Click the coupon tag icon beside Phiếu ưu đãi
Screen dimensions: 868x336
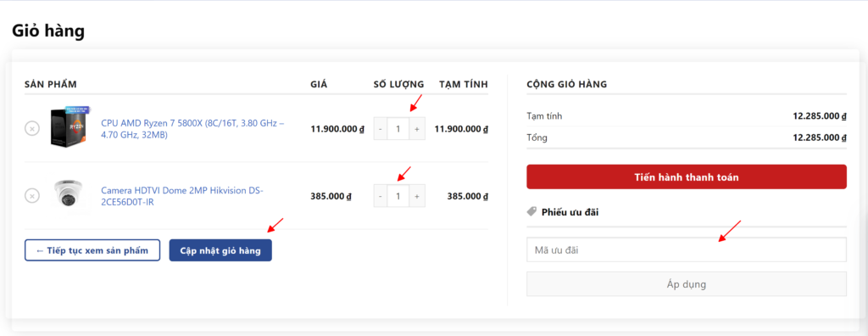(x=531, y=211)
